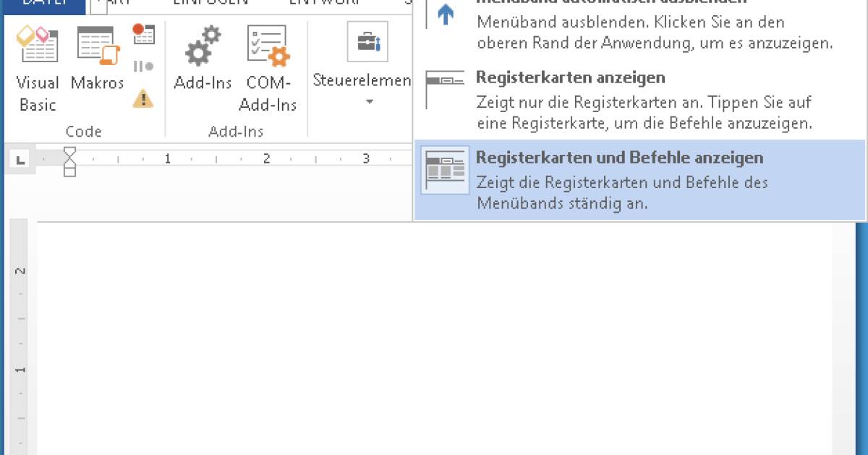Open macro security via the warning triangle
This screenshot has height=455, width=868.
click(x=143, y=98)
